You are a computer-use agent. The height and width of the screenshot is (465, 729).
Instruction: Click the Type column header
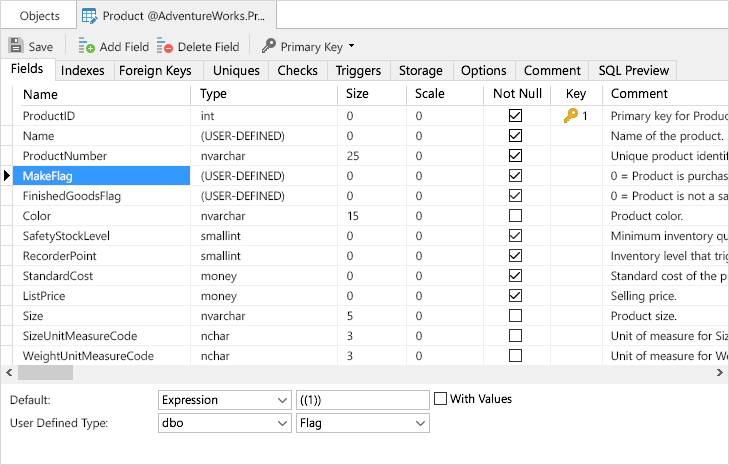[x=214, y=94]
